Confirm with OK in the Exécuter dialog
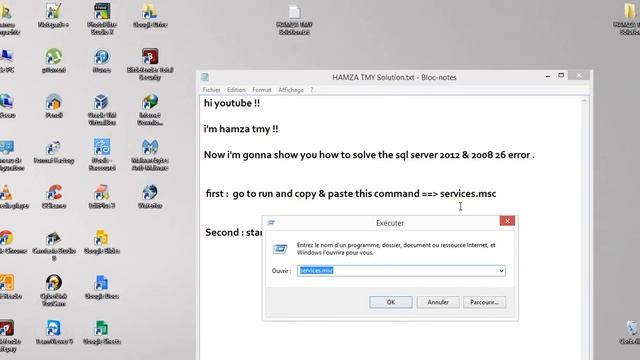 (x=391, y=302)
